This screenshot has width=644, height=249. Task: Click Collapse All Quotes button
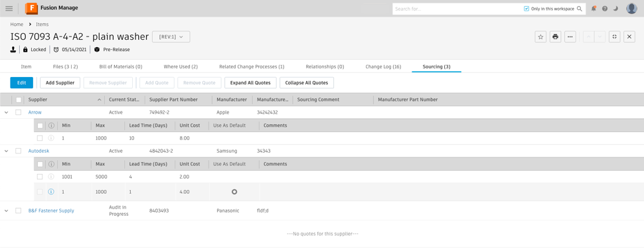tap(306, 82)
